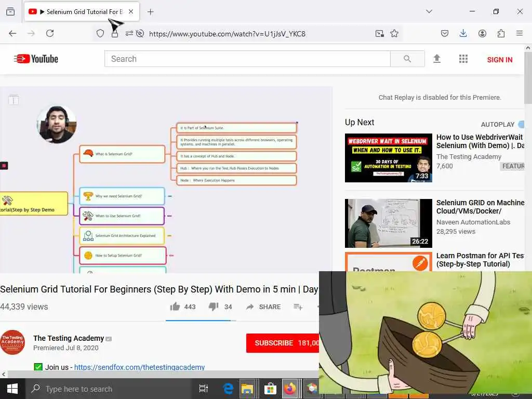The height and width of the screenshot is (399, 532).
Task: Open picture-in-picture icon in address bar
Action: pos(380,33)
